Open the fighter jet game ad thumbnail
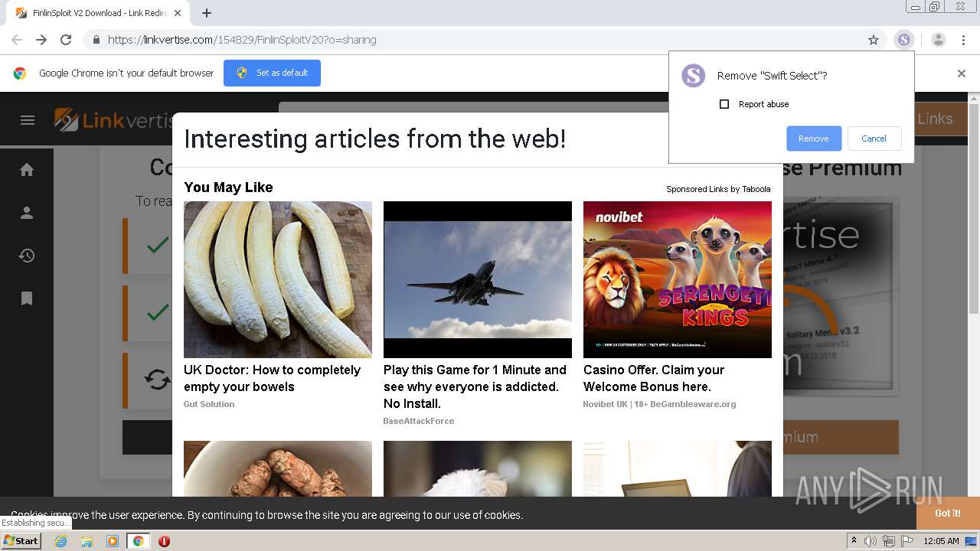Viewport: 980px width, 551px height. (478, 279)
